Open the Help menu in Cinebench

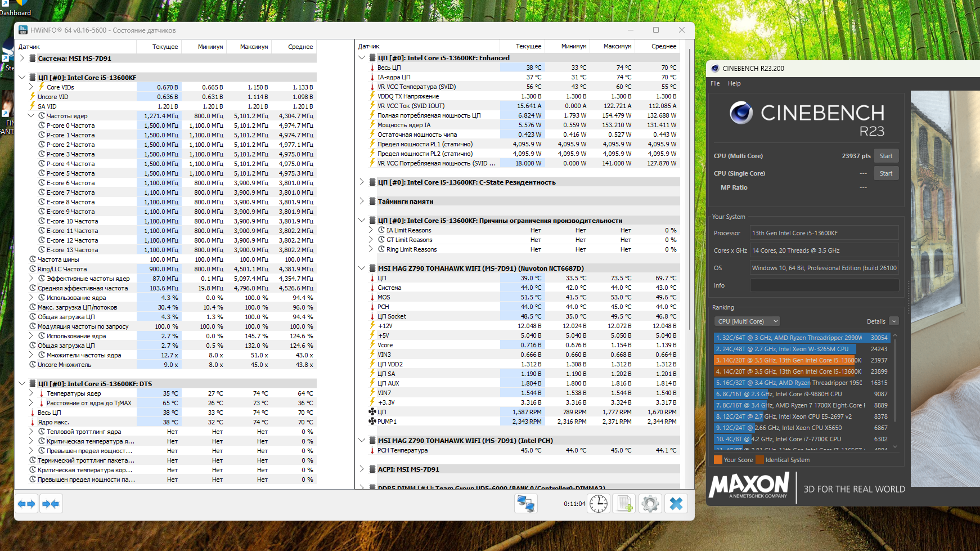pyautogui.click(x=734, y=83)
